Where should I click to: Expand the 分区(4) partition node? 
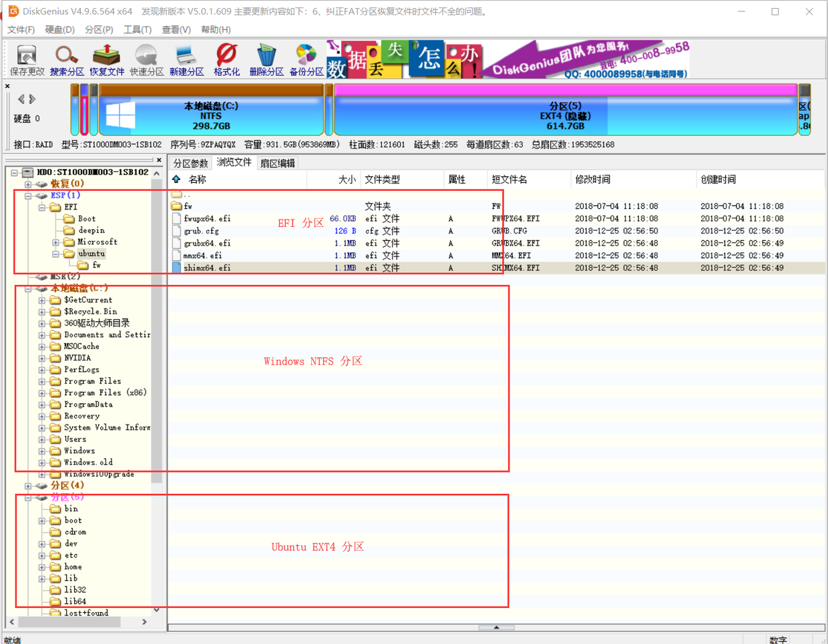(28, 486)
